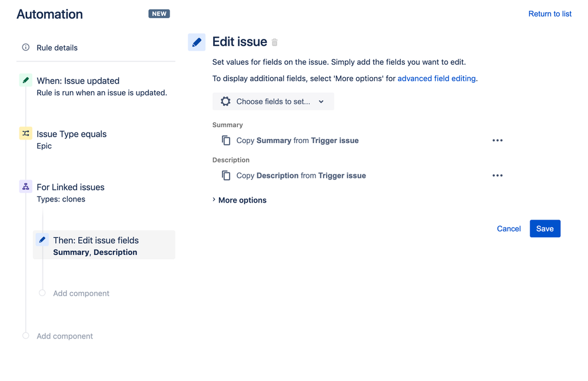The height and width of the screenshot is (381, 588).
Task: Click the copy icon in Description row
Action: 226,175
